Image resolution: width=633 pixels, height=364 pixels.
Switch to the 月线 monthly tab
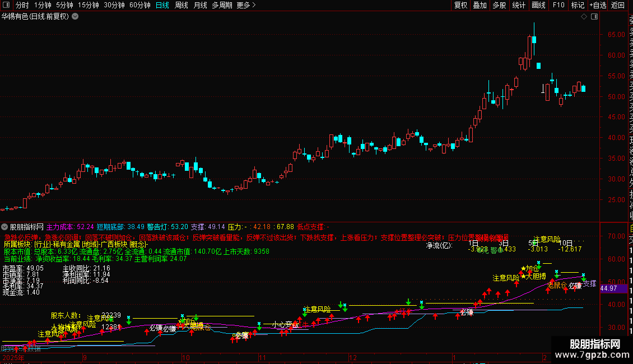click(200, 5)
